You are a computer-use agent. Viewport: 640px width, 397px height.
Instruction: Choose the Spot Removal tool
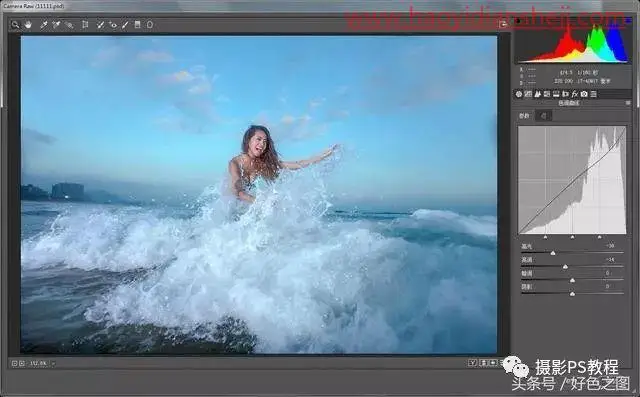click(x=100, y=25)
